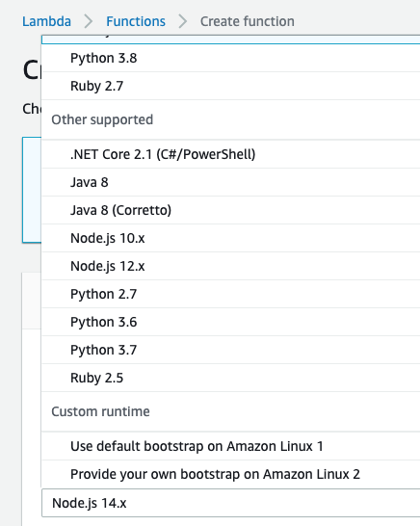Choose Python 3.6 runtime option
The width and height of the screenshot is (420, 526).
tap(231, 322)
